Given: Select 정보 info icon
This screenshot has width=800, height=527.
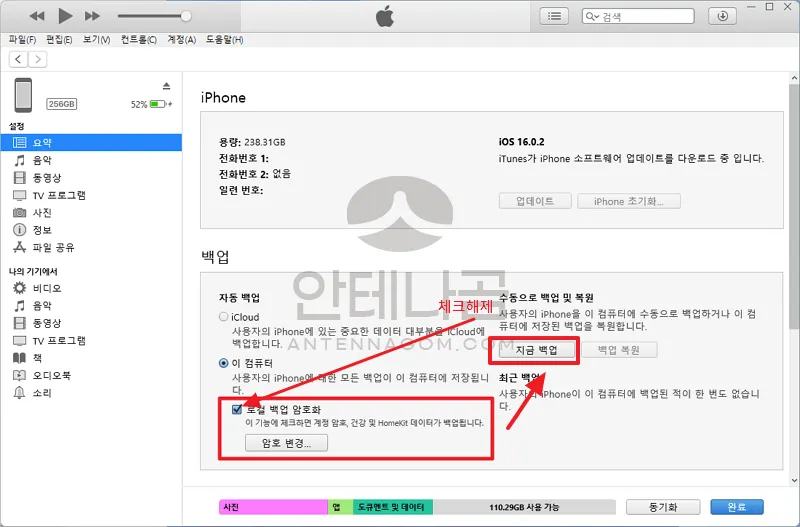Looking at the screenshot, I should click(x=19, y=230).
